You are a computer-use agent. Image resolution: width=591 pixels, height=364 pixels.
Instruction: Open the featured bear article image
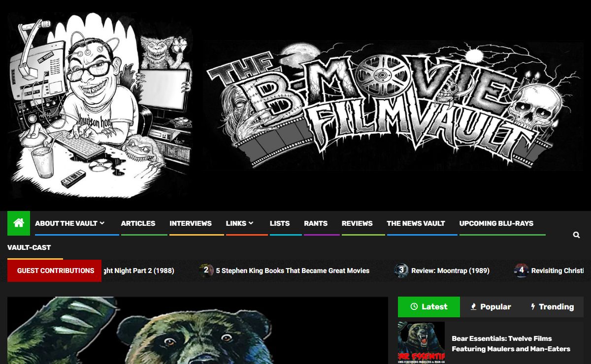click(x=197, y=330)
